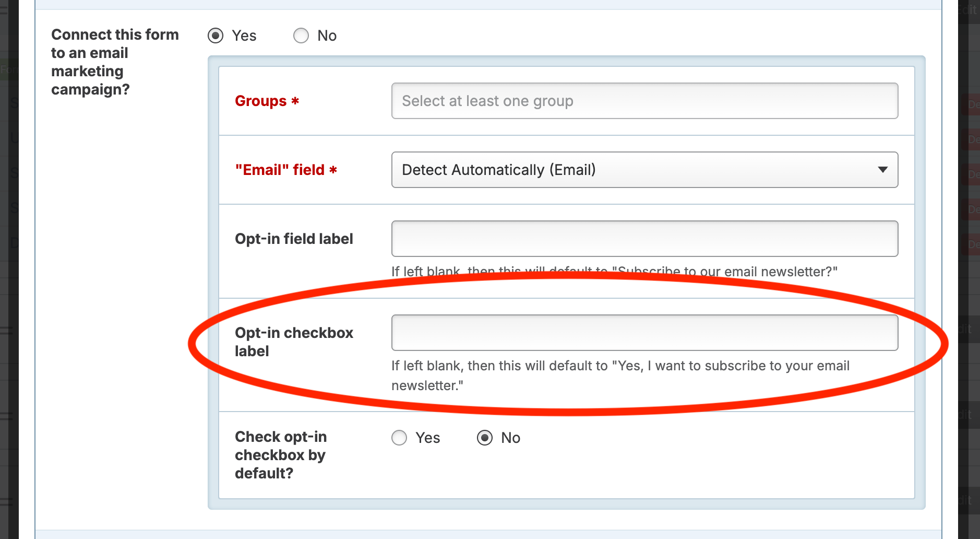Click the Opt-in field label input
The height and width of the screenshot is (539, 980).
coord(644,239)
